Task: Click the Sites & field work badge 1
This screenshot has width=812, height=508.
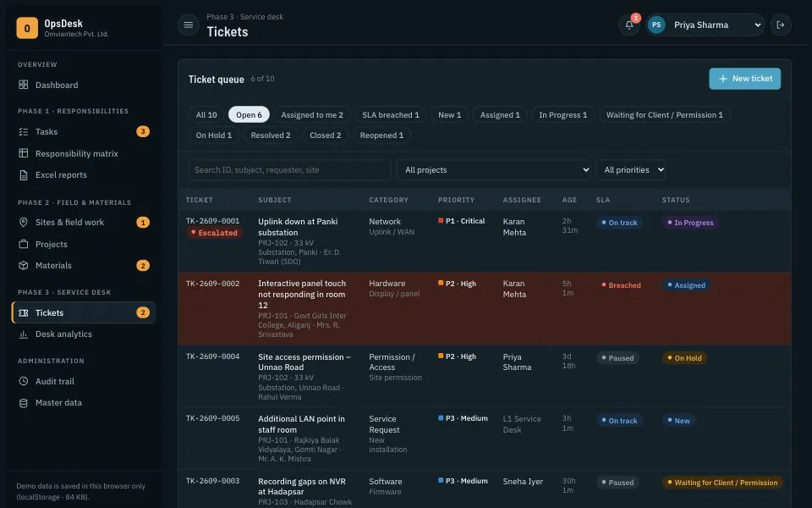Action: click(x=143, y=223)
